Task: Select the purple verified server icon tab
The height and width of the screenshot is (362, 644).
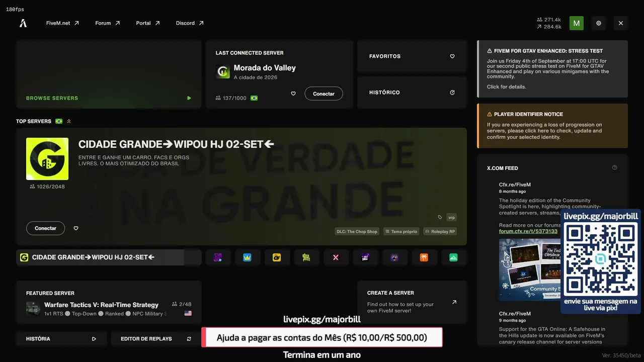Action: (x=218, y=257)
